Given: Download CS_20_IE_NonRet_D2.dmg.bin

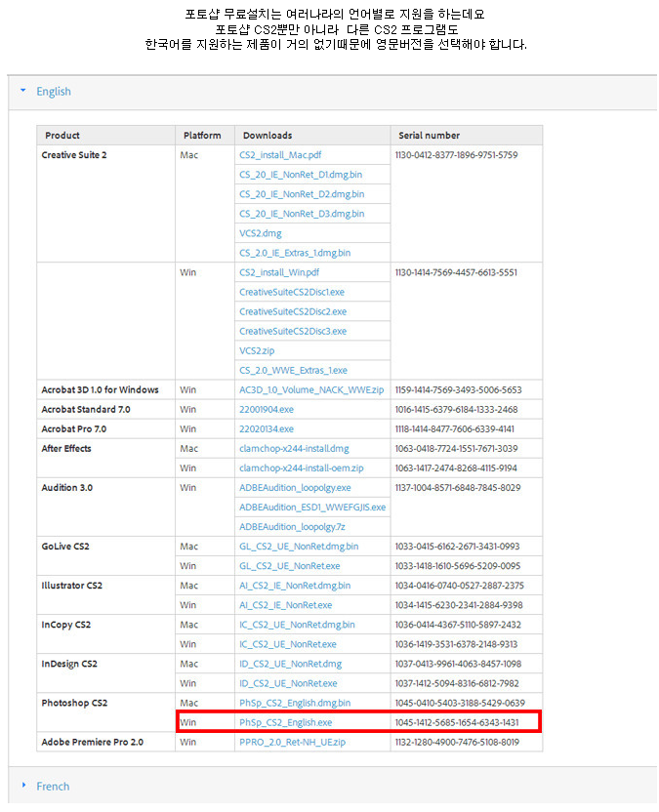Looking at the screenshot, I should tap(302, 194).
